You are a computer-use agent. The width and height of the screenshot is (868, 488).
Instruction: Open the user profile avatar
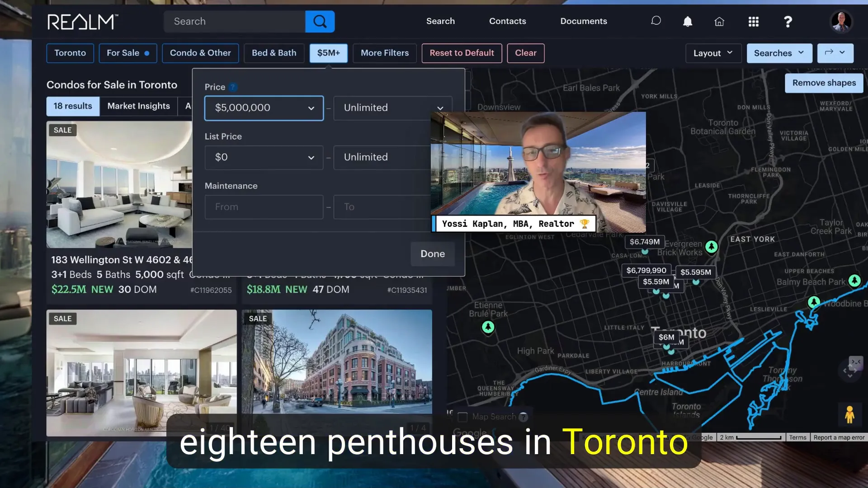[x=841, y=21]
